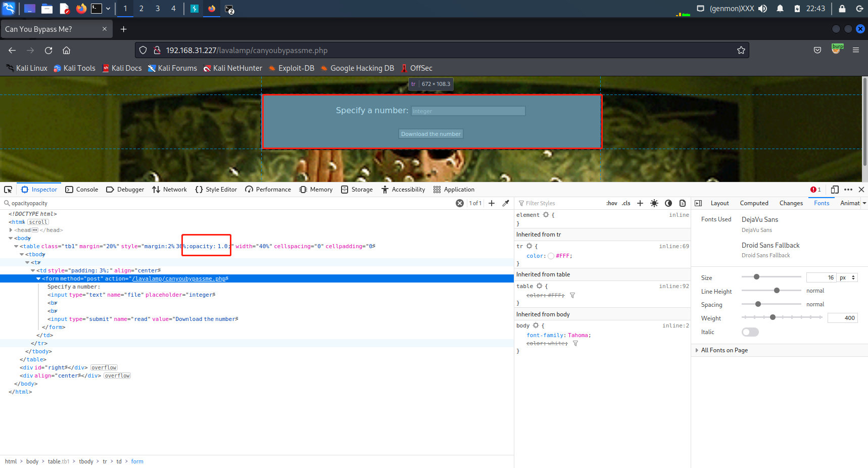The height and width of the screenshot is (468, 868).
Task: Adjust the Weight slider
Action: [x=782, y=317]
